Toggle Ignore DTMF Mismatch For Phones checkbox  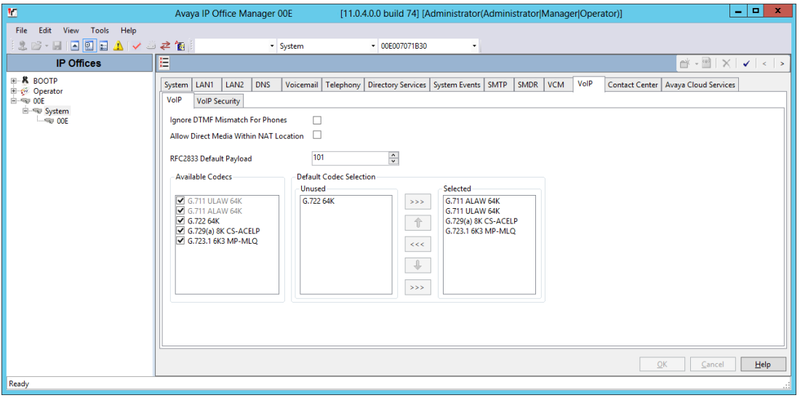click(317, 120)
